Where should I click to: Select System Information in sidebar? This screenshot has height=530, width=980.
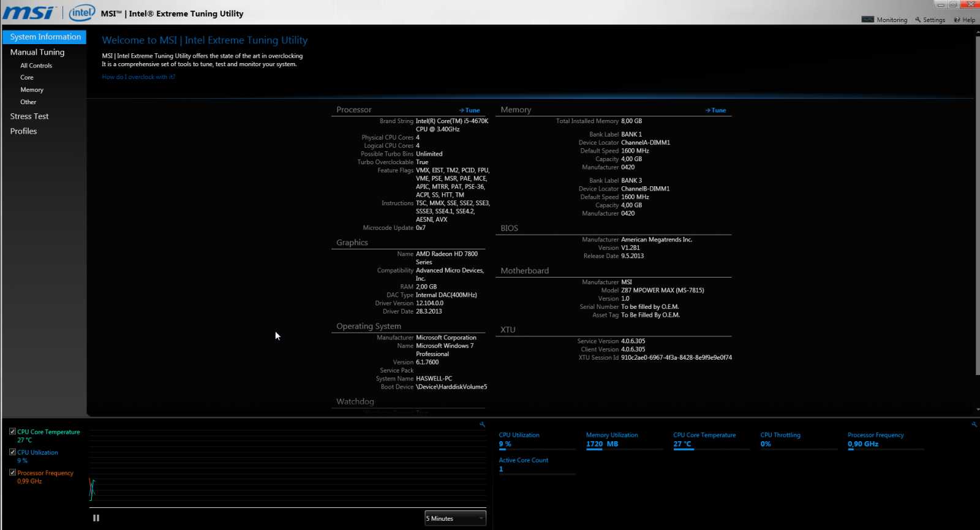click(x=45, y=37)
